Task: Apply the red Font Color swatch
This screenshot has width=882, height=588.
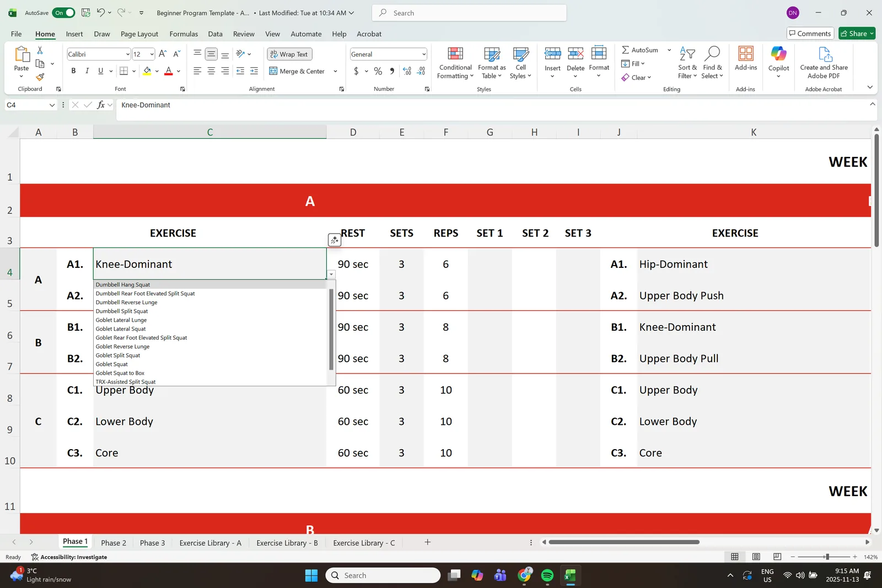Action: click(x=169, y=71)
